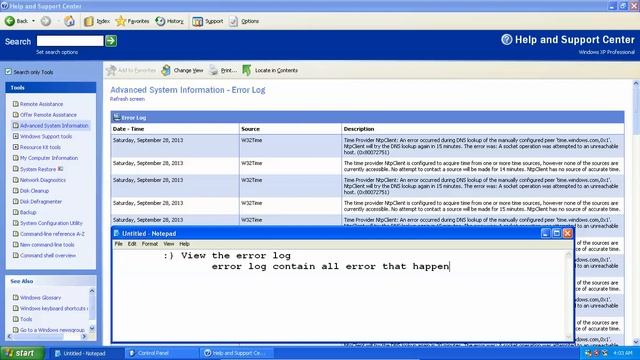Open Disk Cleanup entry
The width and height of the screenshot is (640, 360).
coord(34,191)
